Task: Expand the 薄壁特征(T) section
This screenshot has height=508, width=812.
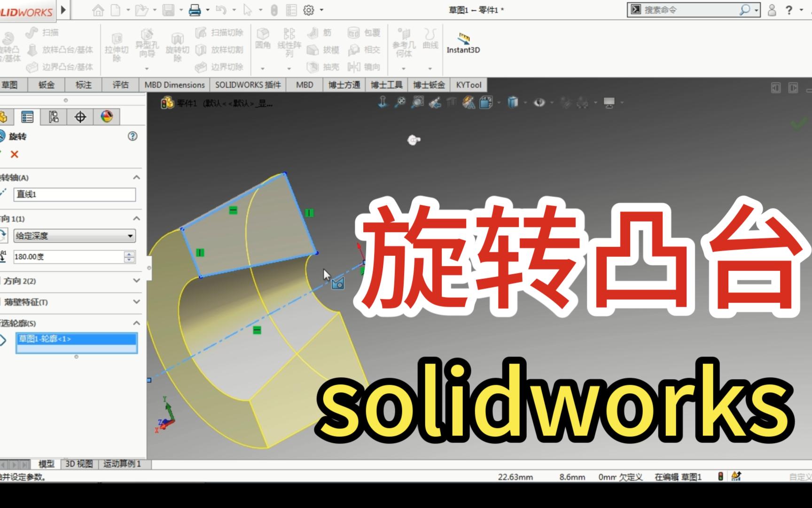Action: [x=136, y=302]
